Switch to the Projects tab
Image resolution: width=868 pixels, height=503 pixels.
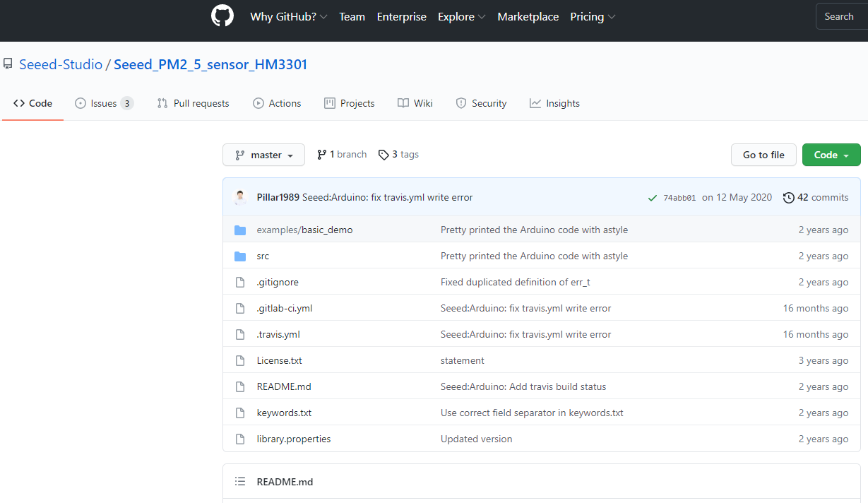click(x=350, y=103)
